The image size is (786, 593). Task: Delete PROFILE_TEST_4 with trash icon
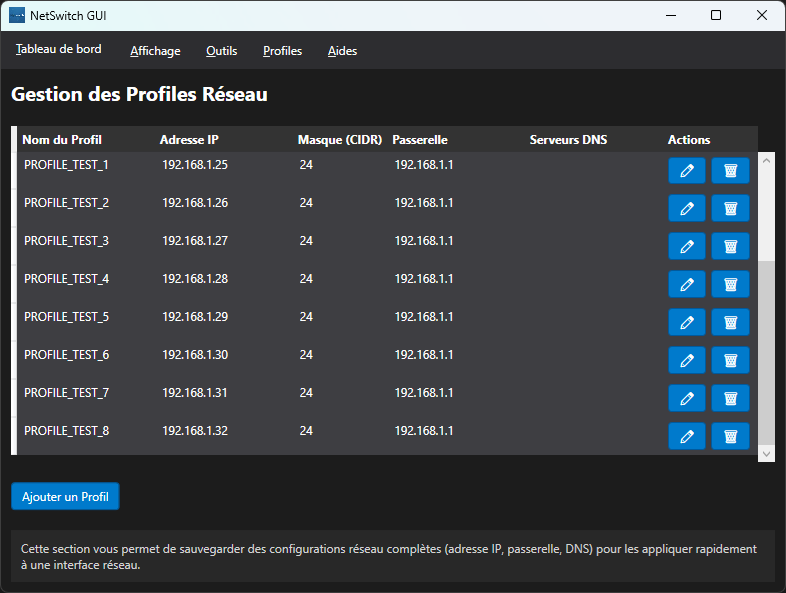pyautogui.click(x=730, y=284)
